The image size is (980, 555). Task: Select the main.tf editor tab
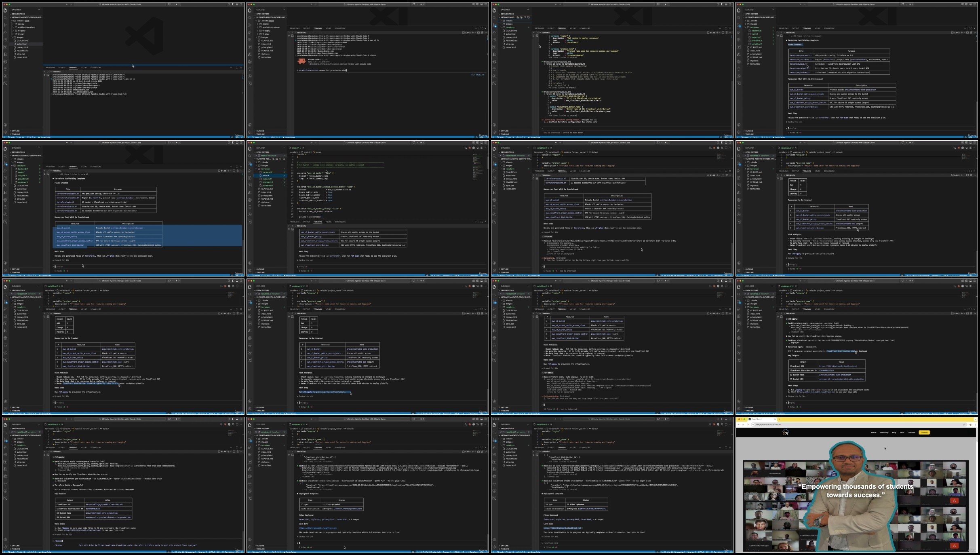pyautogui.click(x=295, y=148)
